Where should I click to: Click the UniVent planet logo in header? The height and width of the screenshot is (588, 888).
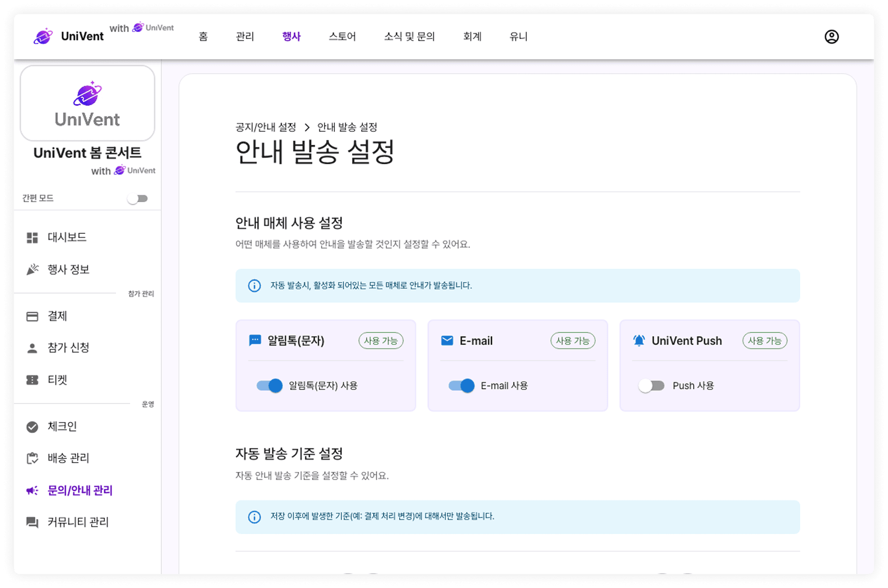[44, 36]
